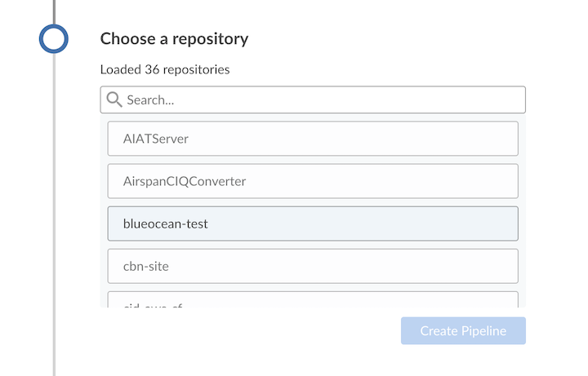
Task: Select the AIATServer repository
Action: 313,139
